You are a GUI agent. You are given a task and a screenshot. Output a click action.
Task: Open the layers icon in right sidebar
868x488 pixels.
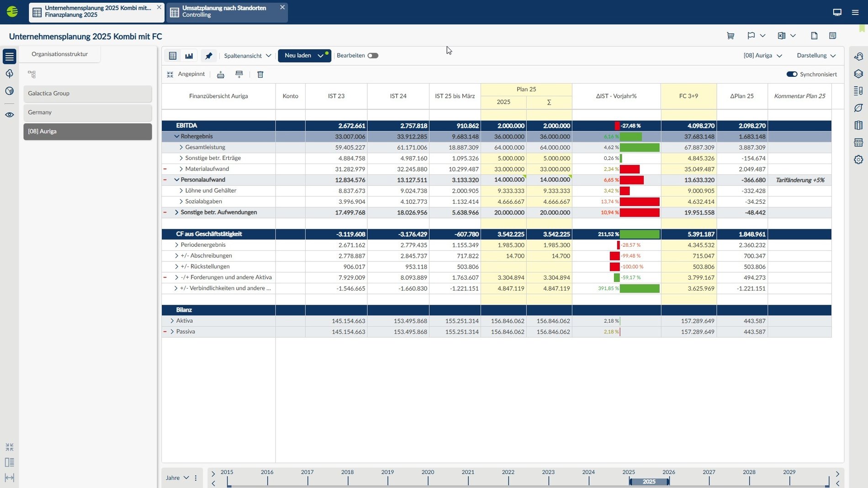point(858,74)
